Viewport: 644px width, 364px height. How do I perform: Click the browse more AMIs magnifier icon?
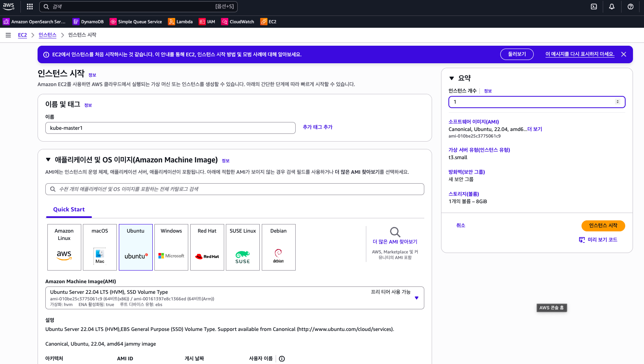click(395, 232)
